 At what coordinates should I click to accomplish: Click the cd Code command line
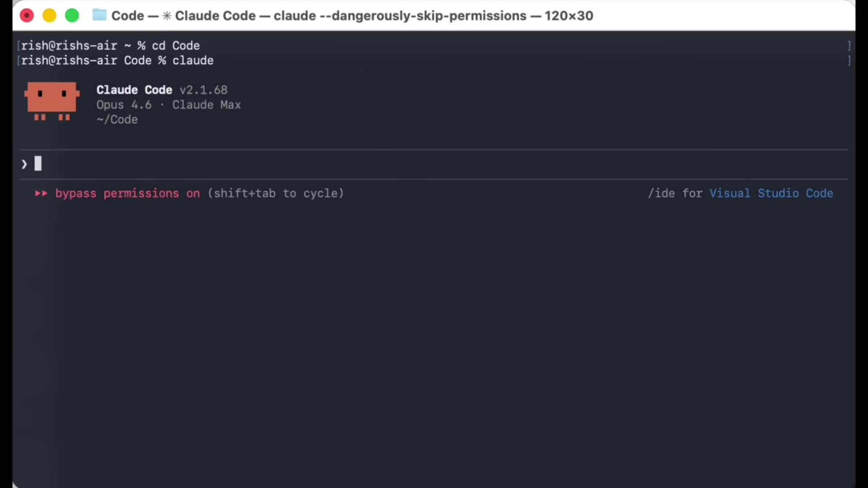point(175,46)
